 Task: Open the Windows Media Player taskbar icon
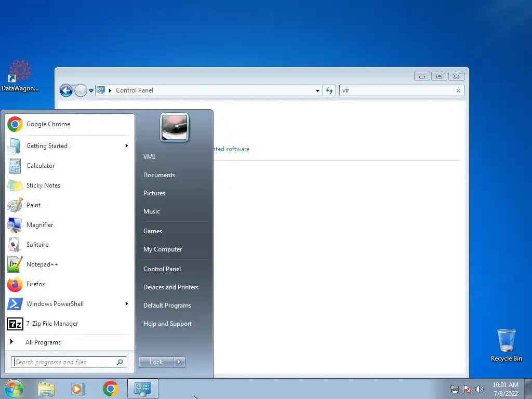tap(78, 389)
